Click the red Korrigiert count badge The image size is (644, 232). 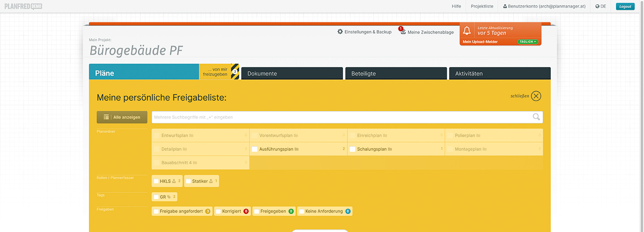coord(246,211)
